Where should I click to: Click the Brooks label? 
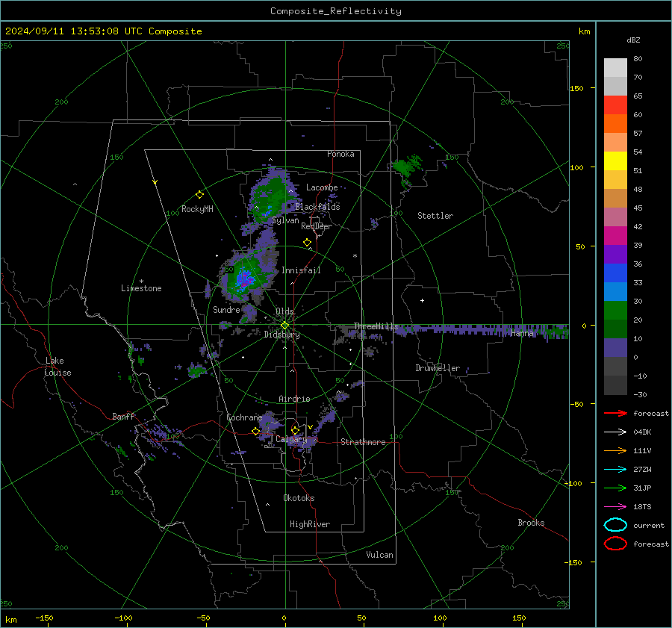click(531, 523)
